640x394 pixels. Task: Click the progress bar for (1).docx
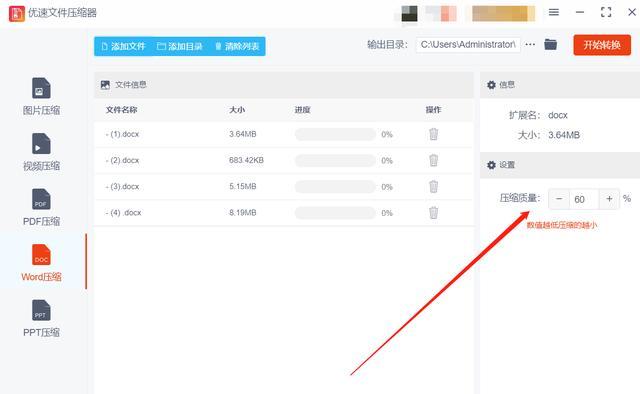[x=335, y=134]
